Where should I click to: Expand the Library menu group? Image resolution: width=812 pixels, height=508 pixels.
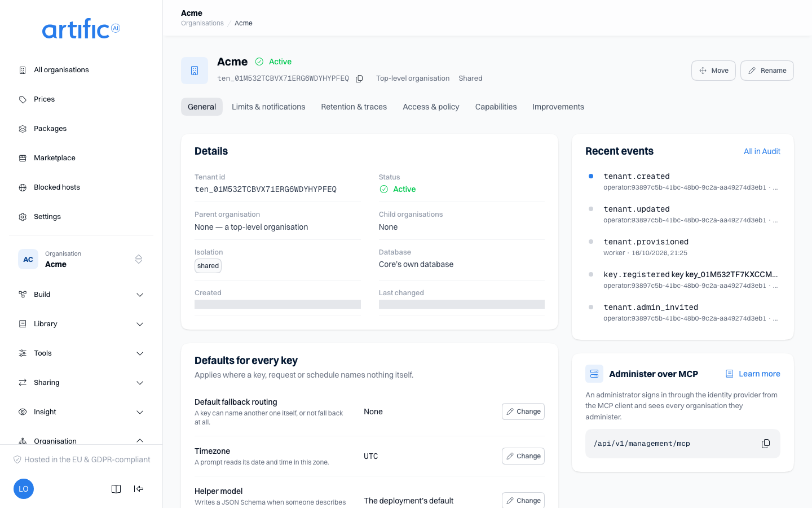coord(81,324)
